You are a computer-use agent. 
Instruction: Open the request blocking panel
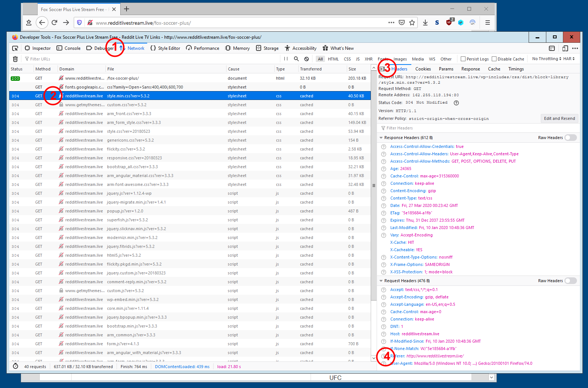307,59
